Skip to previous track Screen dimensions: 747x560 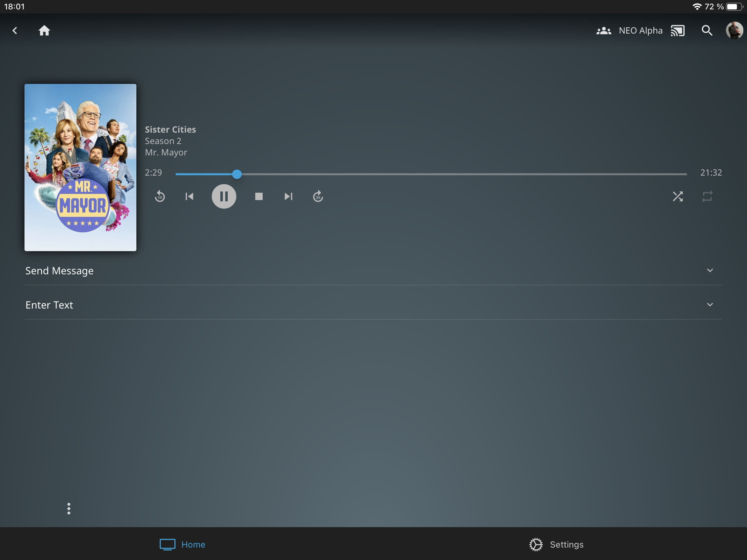point(189,196)
